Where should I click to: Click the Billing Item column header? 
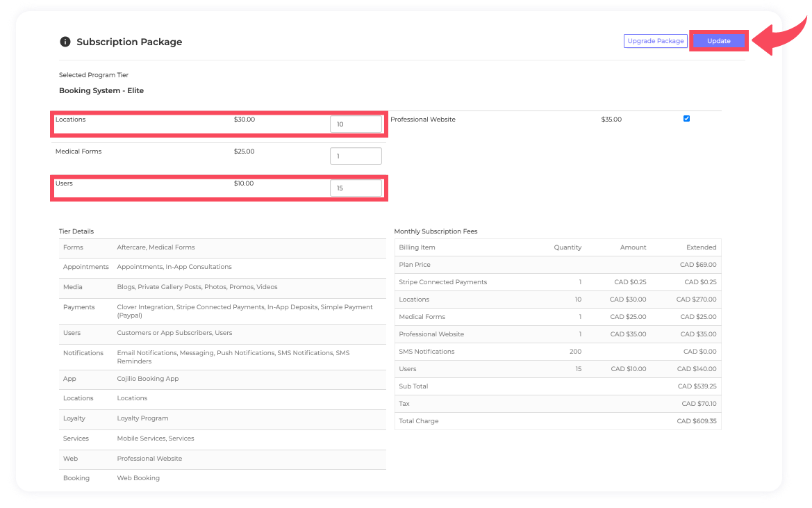[417, 247]
